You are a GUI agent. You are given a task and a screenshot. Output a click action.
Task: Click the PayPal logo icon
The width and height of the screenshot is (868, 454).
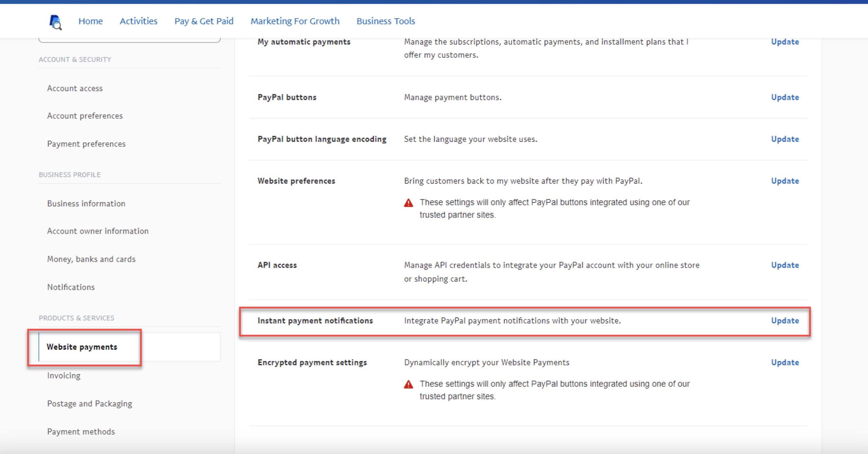click(x=56, y=22)
